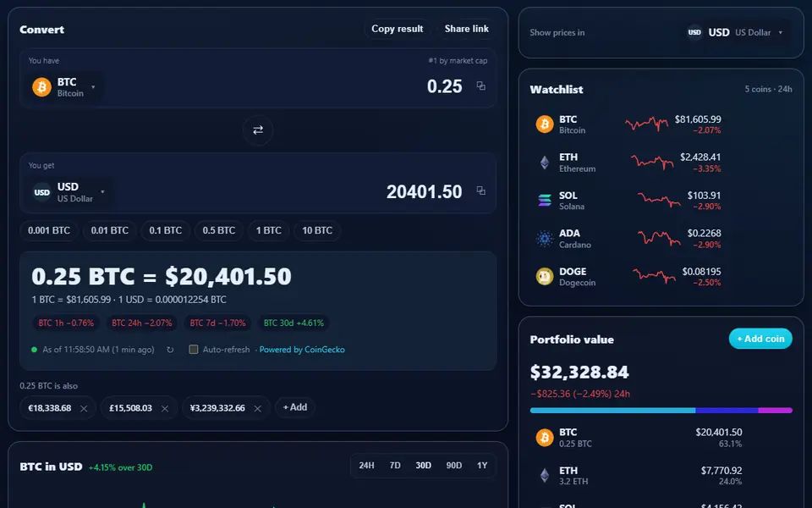Open the USD target currency dropdown

coord(69,192)
